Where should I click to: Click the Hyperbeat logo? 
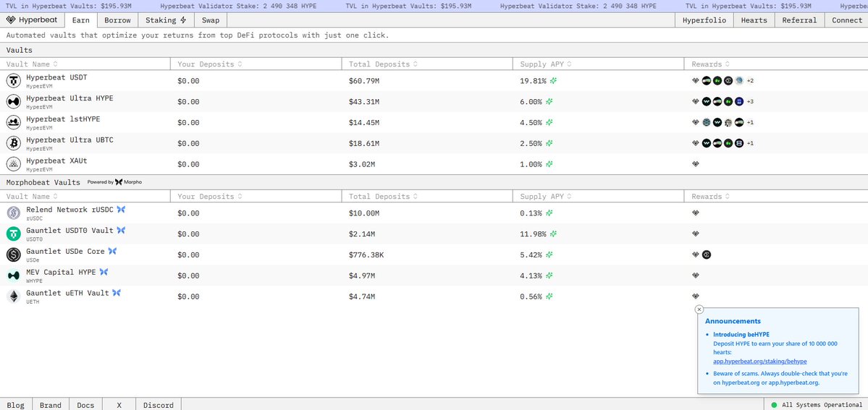(x=33, y=20)
